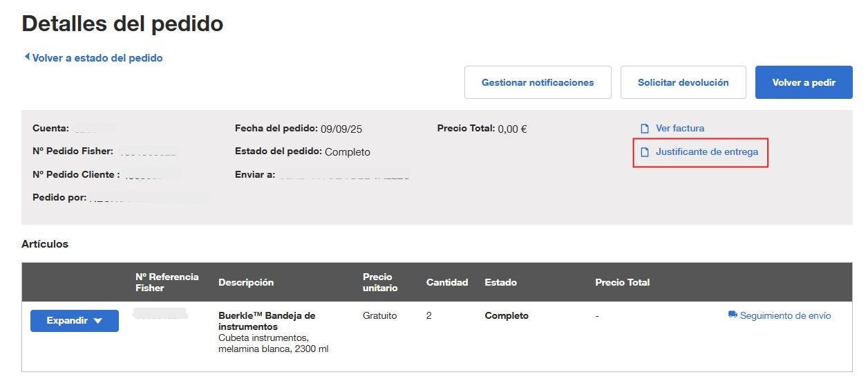868x388 pixels.
Task: Click the Estado column header
Action: 501,282
